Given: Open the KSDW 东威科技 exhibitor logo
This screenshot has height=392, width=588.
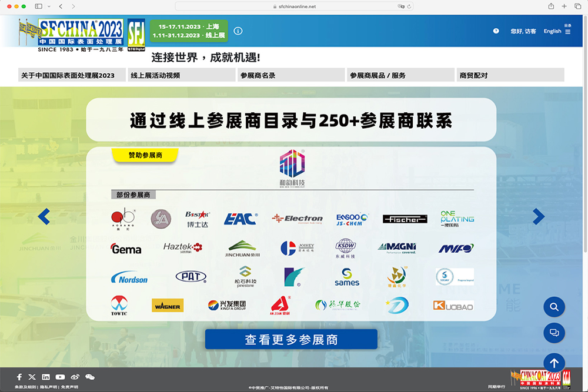Looking at the screenshot, I should (x=345, y=248).
